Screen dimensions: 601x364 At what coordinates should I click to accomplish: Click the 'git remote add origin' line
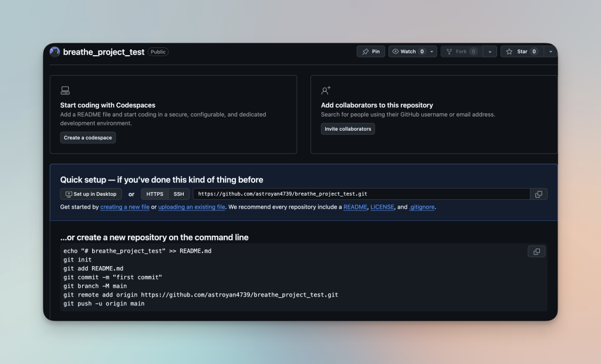coord(201,295)
